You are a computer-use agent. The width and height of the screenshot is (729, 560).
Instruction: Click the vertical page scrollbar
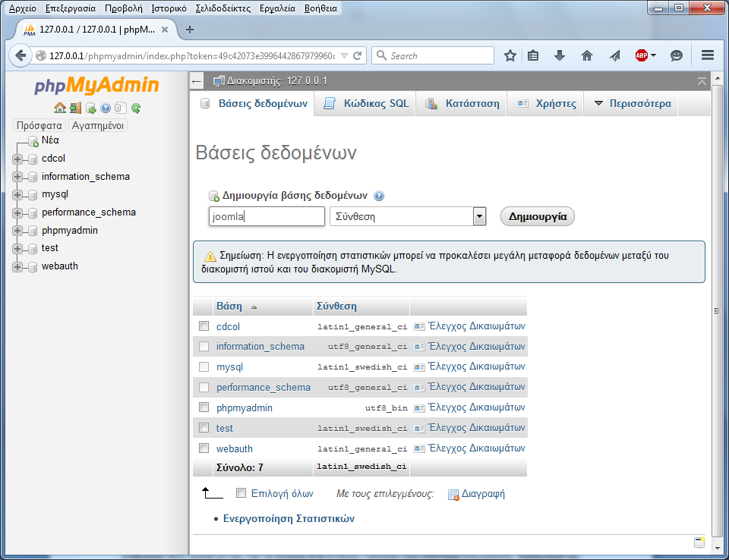click(718, 311)
